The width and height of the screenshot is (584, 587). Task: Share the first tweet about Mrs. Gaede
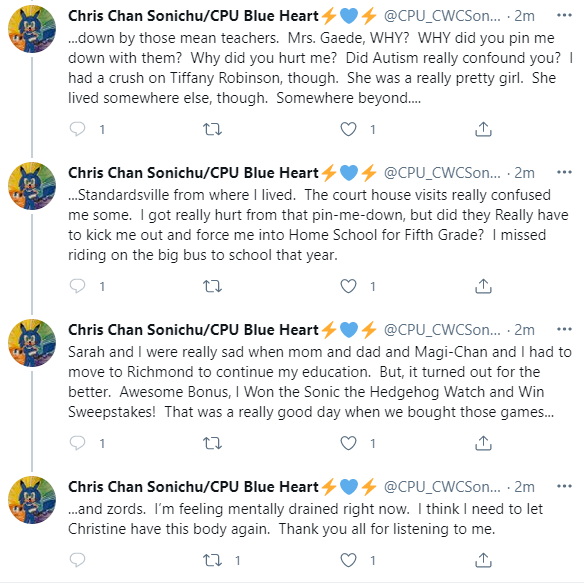(483, 129)
